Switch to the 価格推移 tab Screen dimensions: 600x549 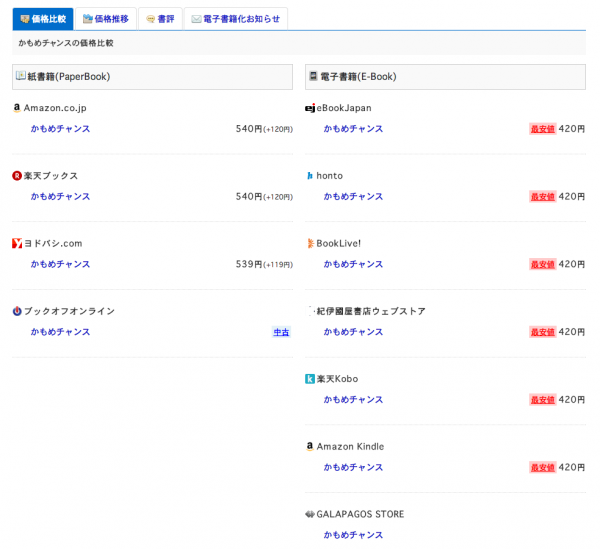(106, 19)
